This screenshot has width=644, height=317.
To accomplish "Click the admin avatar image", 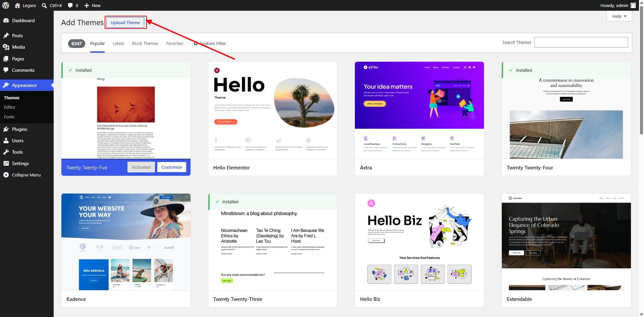I will (x=633, y=5).
